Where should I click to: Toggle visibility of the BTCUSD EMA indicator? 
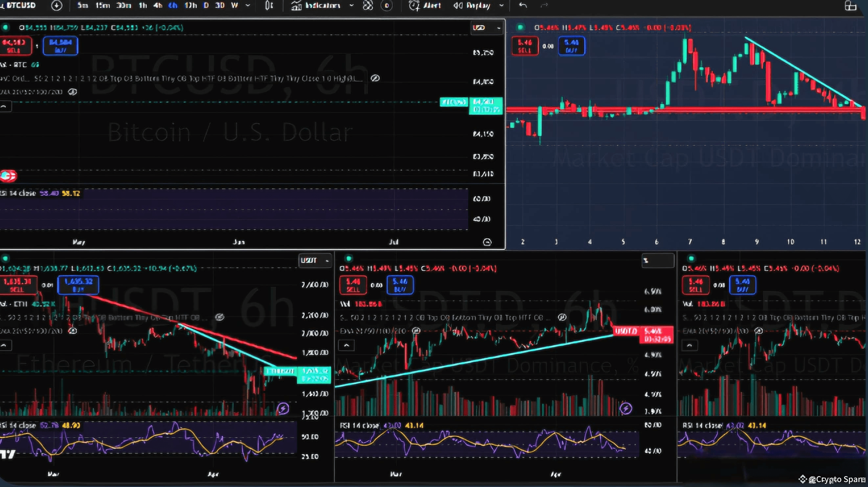click(72, 92)
